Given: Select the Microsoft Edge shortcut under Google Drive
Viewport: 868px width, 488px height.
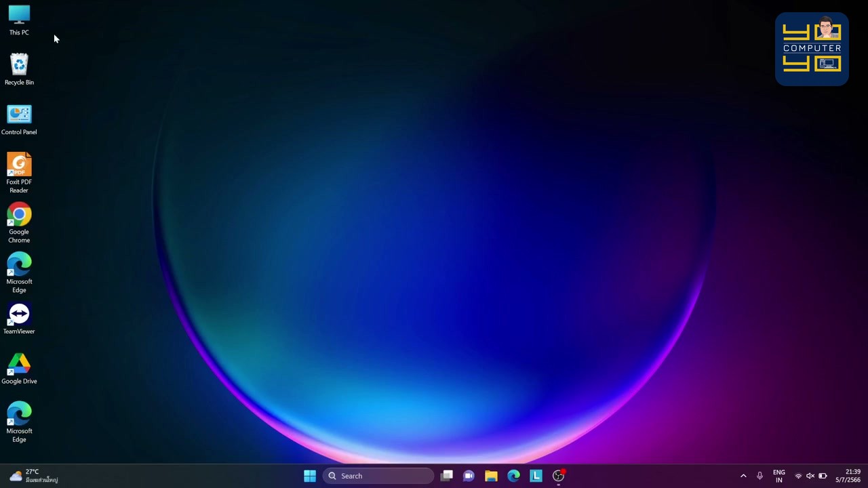Looking at the screenshot, I should pyautogui.click(x=19, y=422).
